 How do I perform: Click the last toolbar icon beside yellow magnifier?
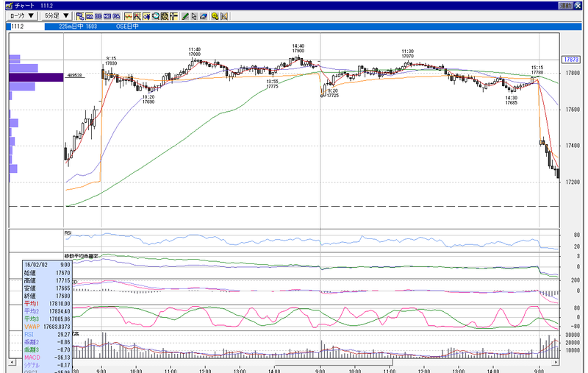click(x=224, y=16)
